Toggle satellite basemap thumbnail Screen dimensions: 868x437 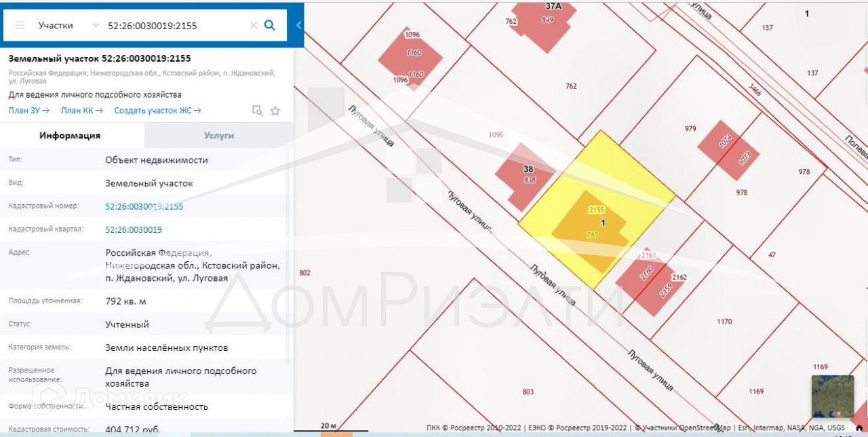(833, 396)
